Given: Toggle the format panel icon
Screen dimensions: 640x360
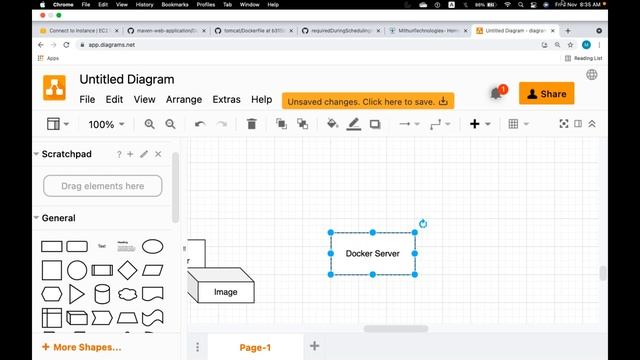Looking at the screenshot, I should click(x=578, y=124).
